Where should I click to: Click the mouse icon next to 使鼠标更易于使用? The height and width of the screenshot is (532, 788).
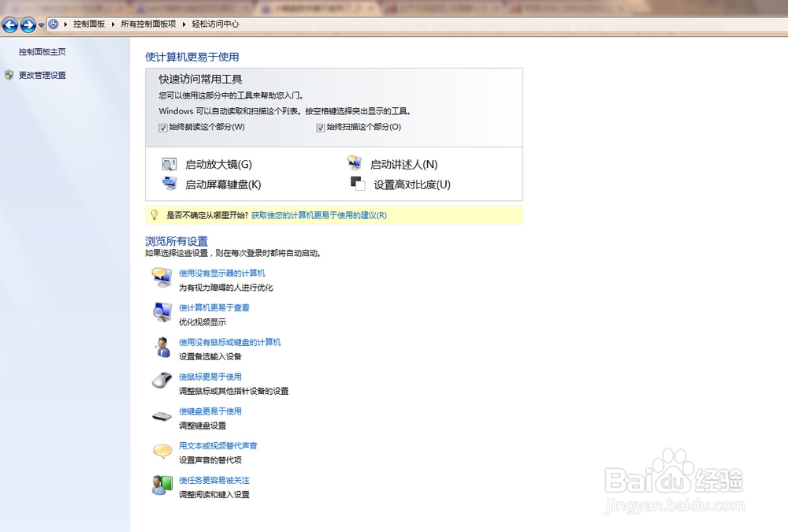coord(162,381)
